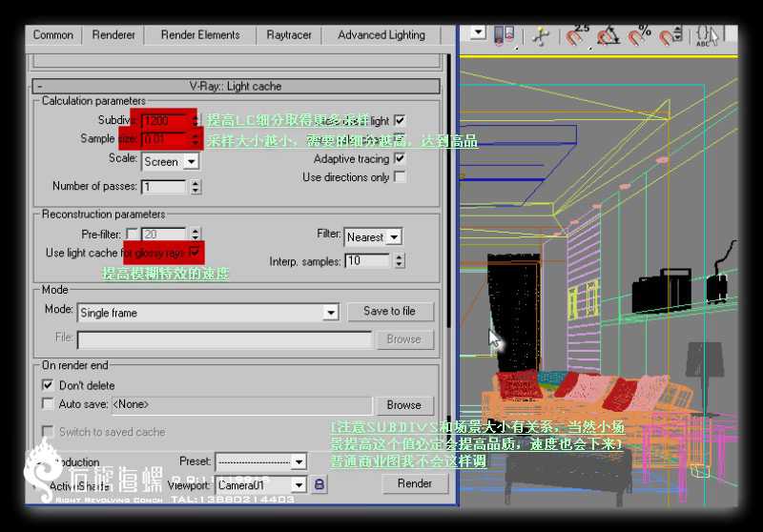
Task: Toggle the Switch to saved cache checkbox
Action: (x=48, y=431)
